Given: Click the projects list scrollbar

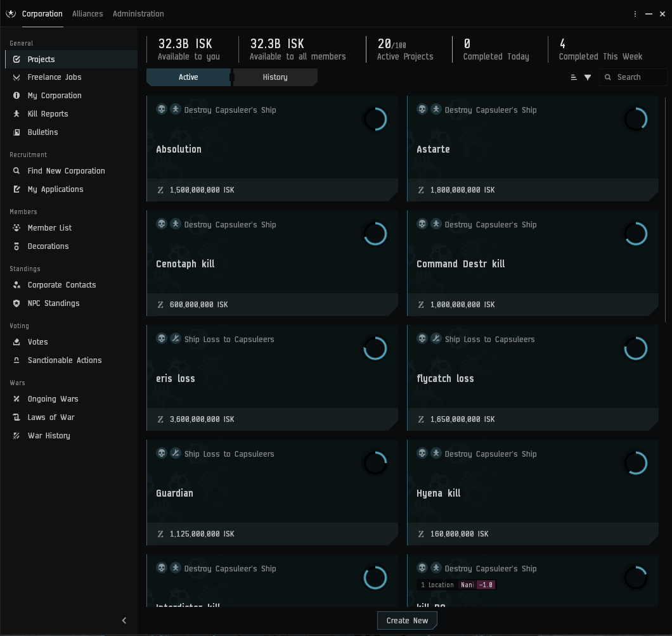Looking at the screenshot, I should click(x=666, y=210).
